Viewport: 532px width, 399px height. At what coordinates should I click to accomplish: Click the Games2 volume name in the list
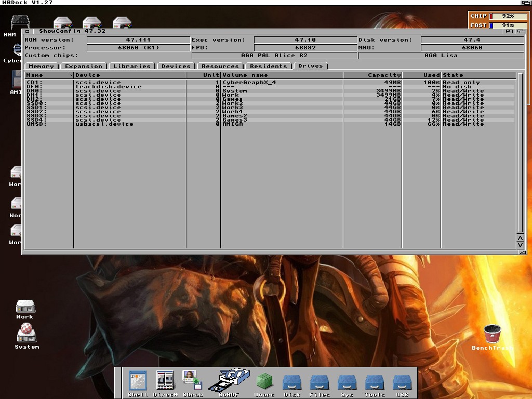235,116
